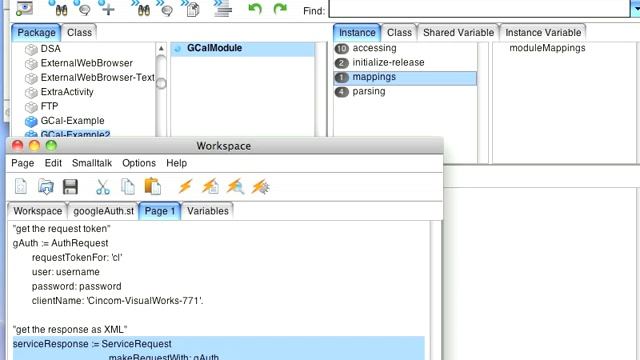This screenshot has height=360, width=640.
Task: Select the Instance tab
Action: [357, 33]
